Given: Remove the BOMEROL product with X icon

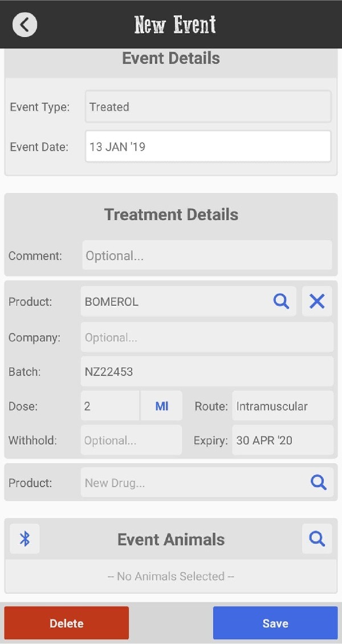Looking at the screenshot, I should tap(317, 301).
